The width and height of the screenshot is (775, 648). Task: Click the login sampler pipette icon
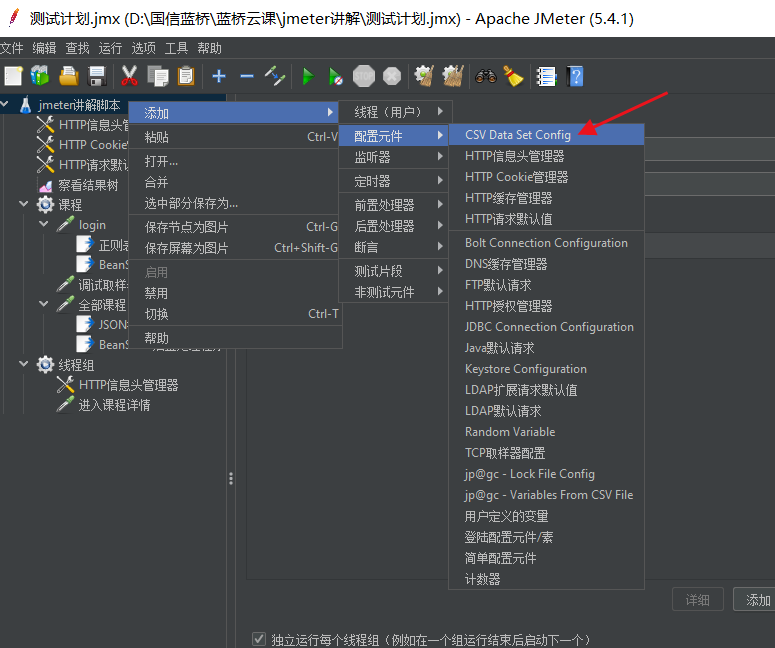pyautogui.click(x=66, y=224)
